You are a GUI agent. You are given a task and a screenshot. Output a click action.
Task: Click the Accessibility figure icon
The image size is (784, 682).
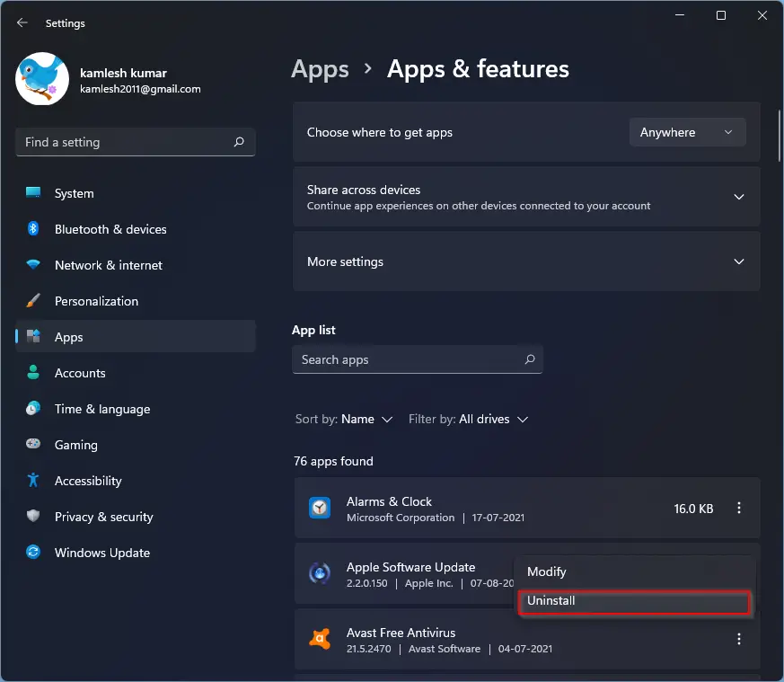33,481
